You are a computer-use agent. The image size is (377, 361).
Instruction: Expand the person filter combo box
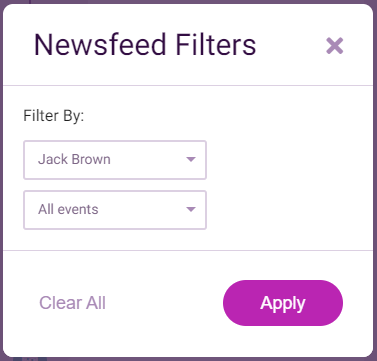point(115,160)
